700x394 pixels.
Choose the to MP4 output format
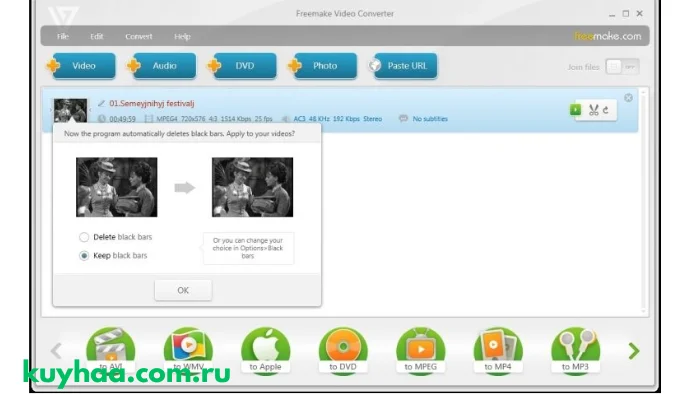(x=498, y=351)
